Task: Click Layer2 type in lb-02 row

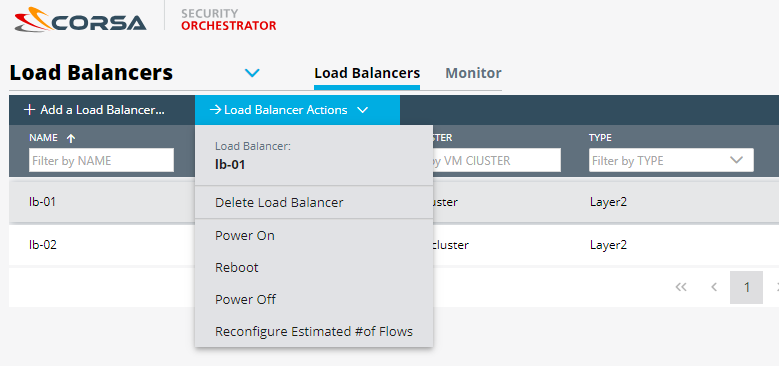Action: [x=608, y=245]
